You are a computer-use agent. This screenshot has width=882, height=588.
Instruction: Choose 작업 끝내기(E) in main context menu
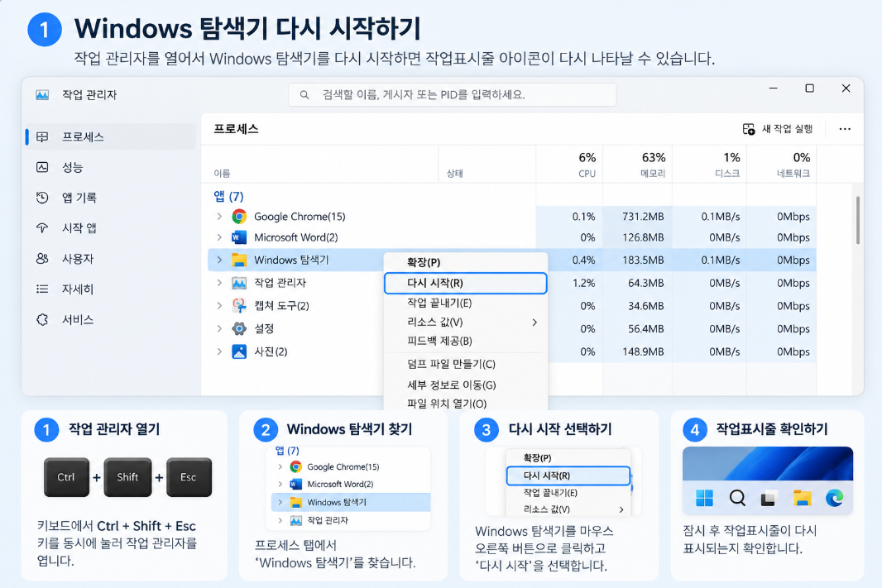pos(465,303)
